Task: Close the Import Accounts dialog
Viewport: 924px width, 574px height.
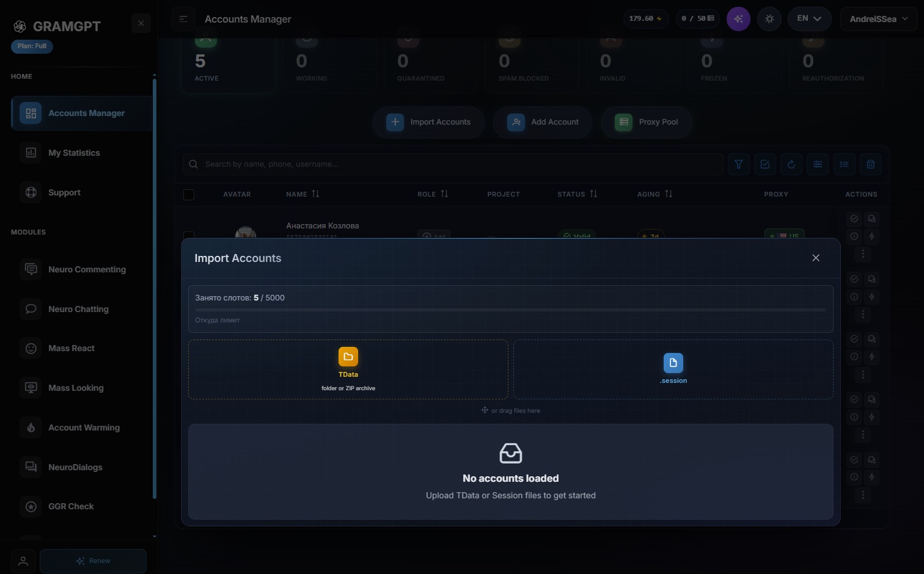Action: coord(816,258)
